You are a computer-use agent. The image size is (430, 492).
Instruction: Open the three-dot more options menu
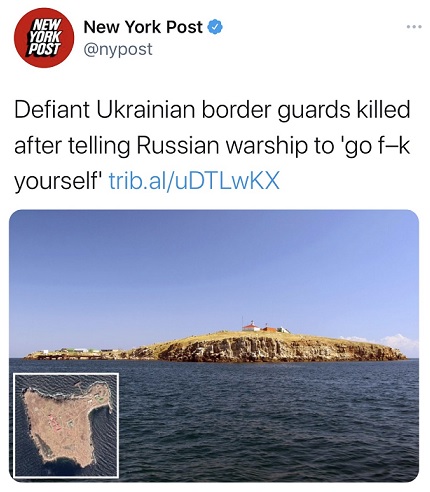coord(414,27)
